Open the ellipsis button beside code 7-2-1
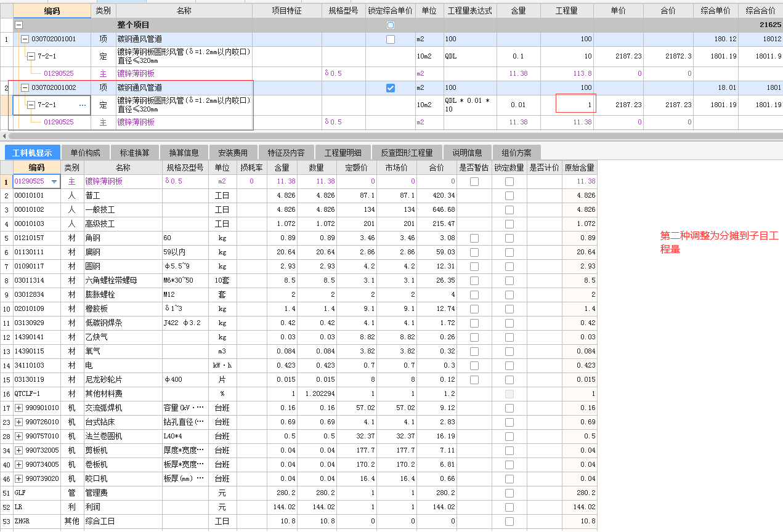 [83, 105]
